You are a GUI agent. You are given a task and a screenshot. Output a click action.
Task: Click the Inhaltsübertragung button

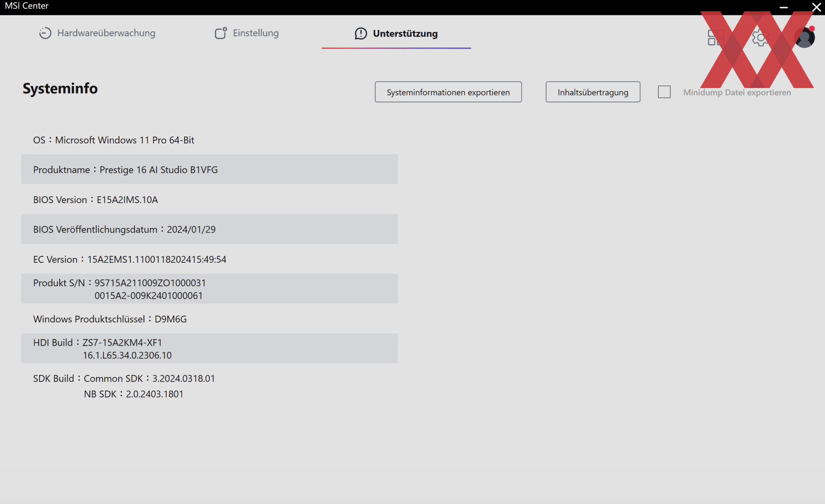coord(593,92)
